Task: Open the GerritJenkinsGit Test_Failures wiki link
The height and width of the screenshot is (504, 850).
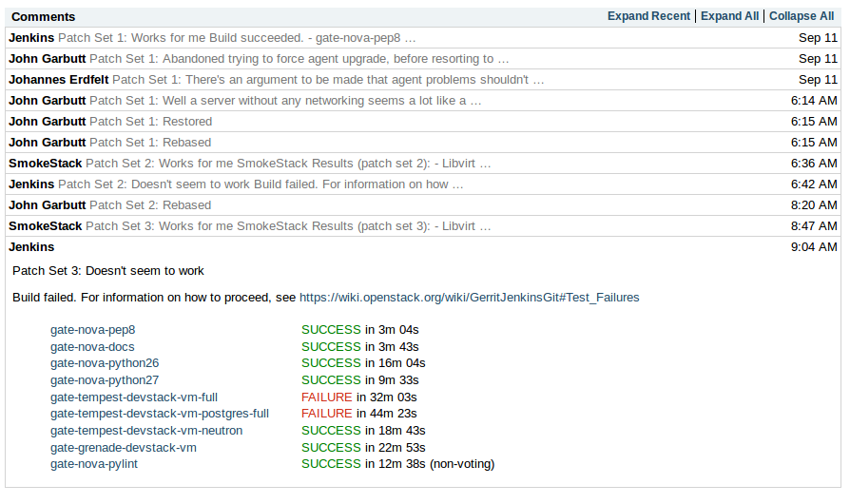Action: (469, 298)
